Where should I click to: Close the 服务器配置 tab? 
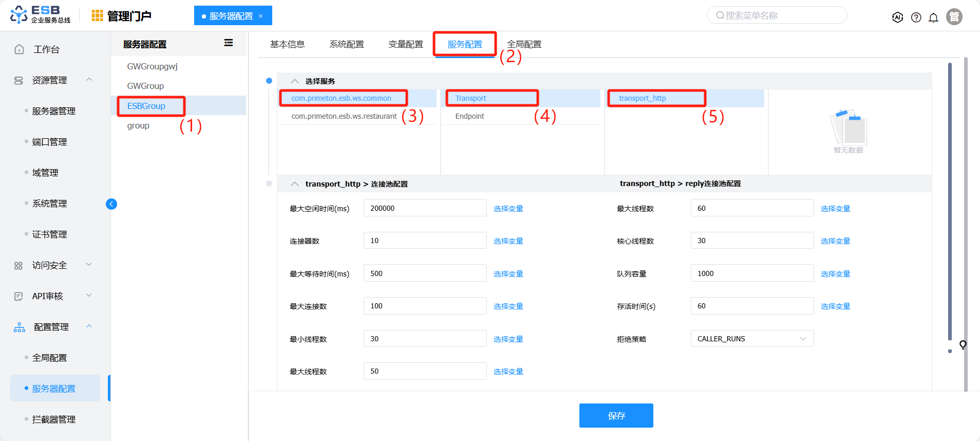pos(261,16)
